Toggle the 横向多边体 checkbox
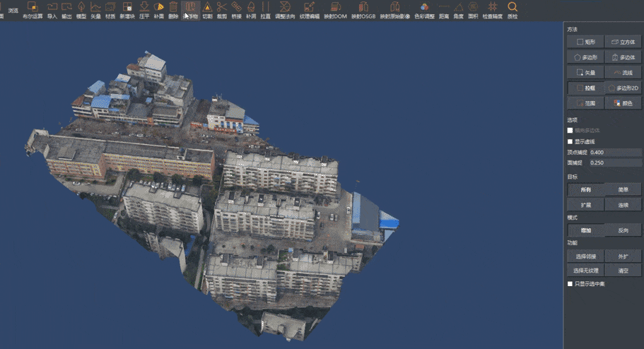Image resolution: width=644 pixels, height=349 pixels. [570, 131]
